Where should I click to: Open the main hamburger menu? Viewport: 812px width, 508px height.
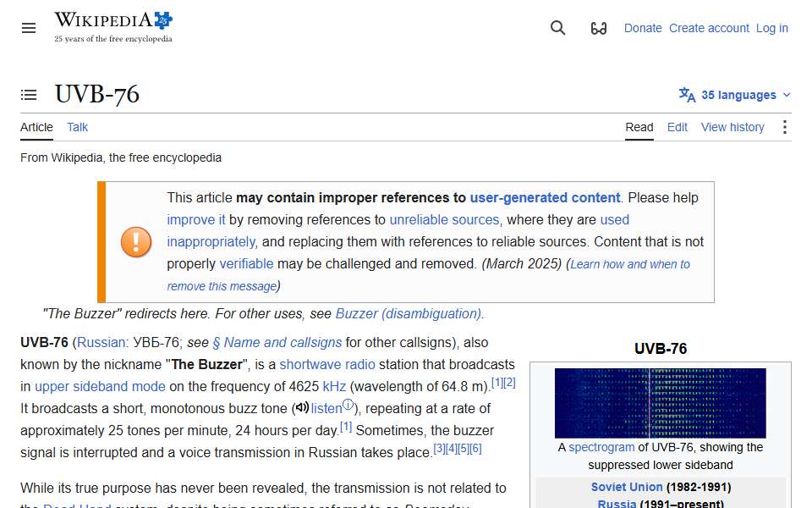pyautogui.click(x=29, y=28)
